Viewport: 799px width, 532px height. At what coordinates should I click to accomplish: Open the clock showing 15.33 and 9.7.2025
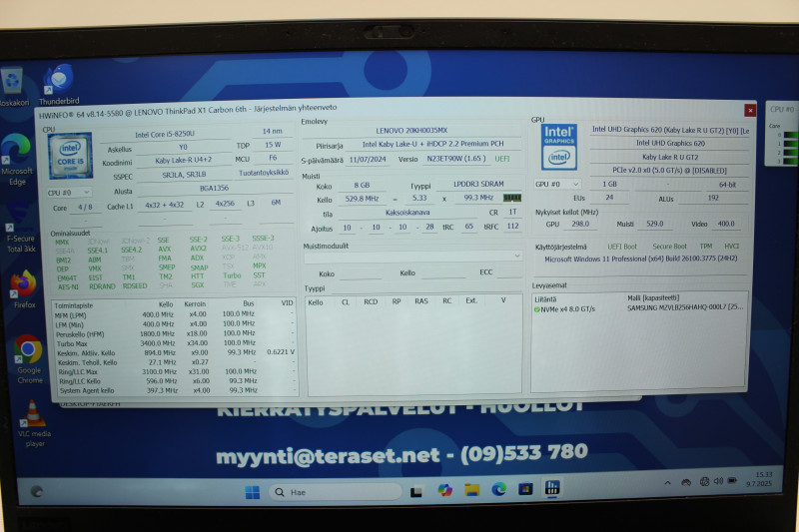(760, 479)
